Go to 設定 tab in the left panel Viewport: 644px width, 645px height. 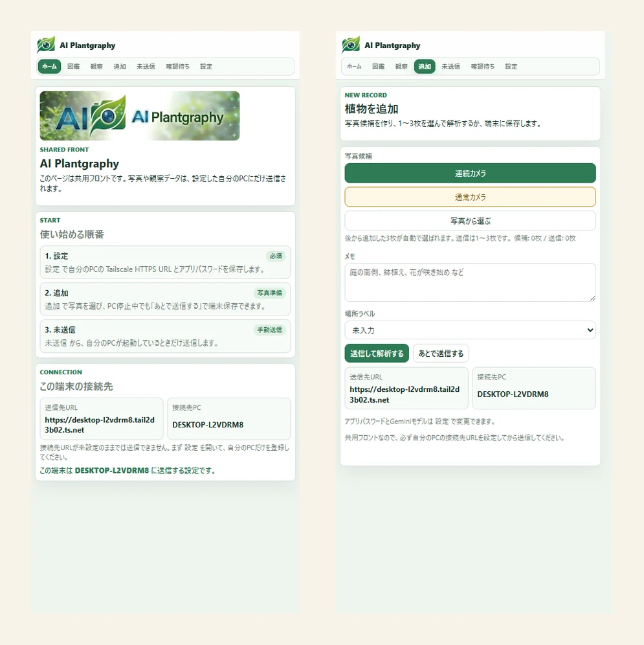(206, 66)
